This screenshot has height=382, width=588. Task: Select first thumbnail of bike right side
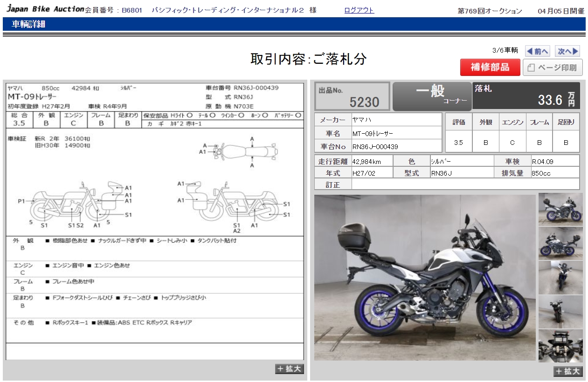click(560, 209)
